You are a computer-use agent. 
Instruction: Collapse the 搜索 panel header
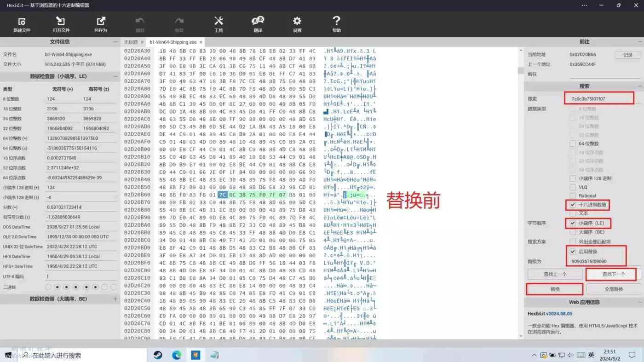click(x=639, y=86)
